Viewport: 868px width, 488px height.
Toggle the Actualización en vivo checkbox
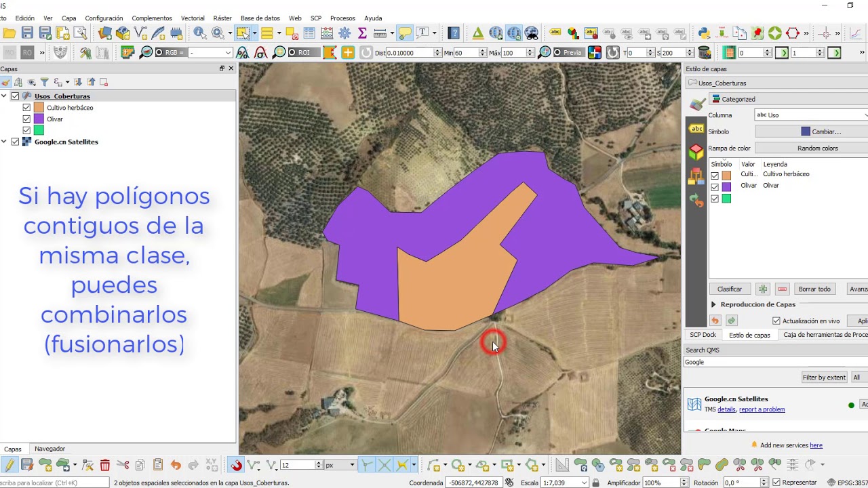click(776, 321)
